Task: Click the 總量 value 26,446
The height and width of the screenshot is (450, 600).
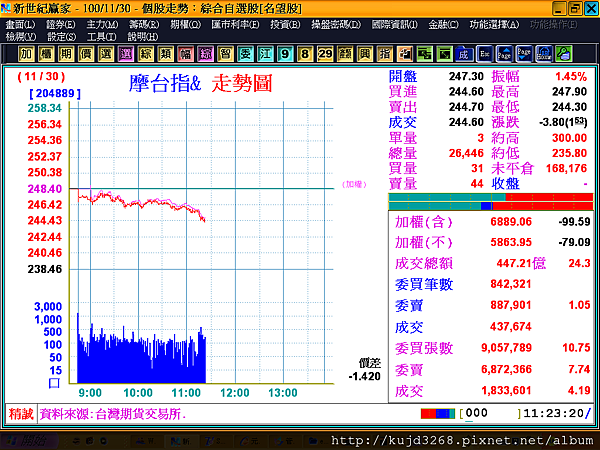Action: pyautogui.click(x=466, y=153)
